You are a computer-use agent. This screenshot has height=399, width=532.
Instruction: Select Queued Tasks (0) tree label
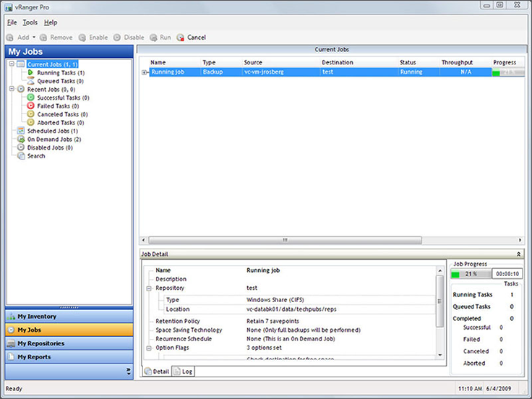click(x=60, y=81)
